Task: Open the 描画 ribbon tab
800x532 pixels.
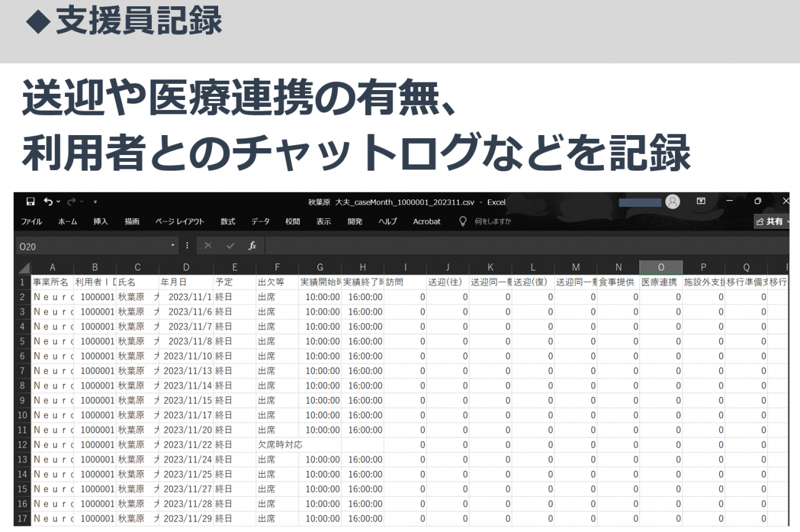Action: (132, 221)
